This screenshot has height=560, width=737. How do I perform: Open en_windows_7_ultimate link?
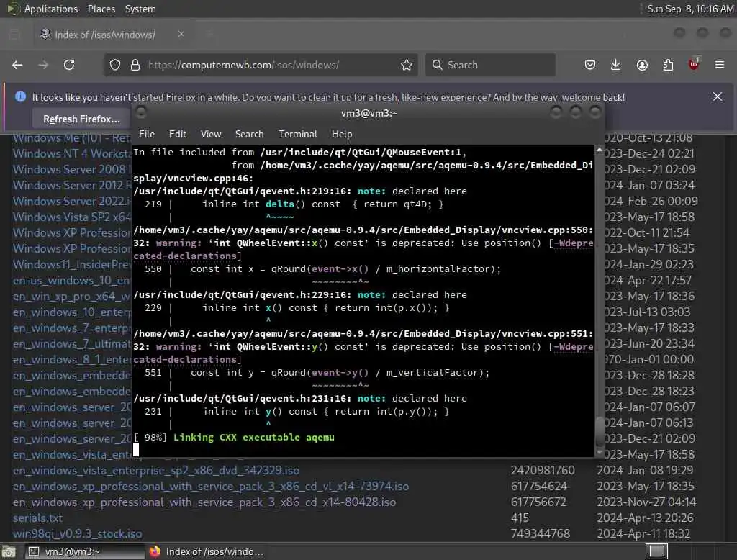[72, 344]
